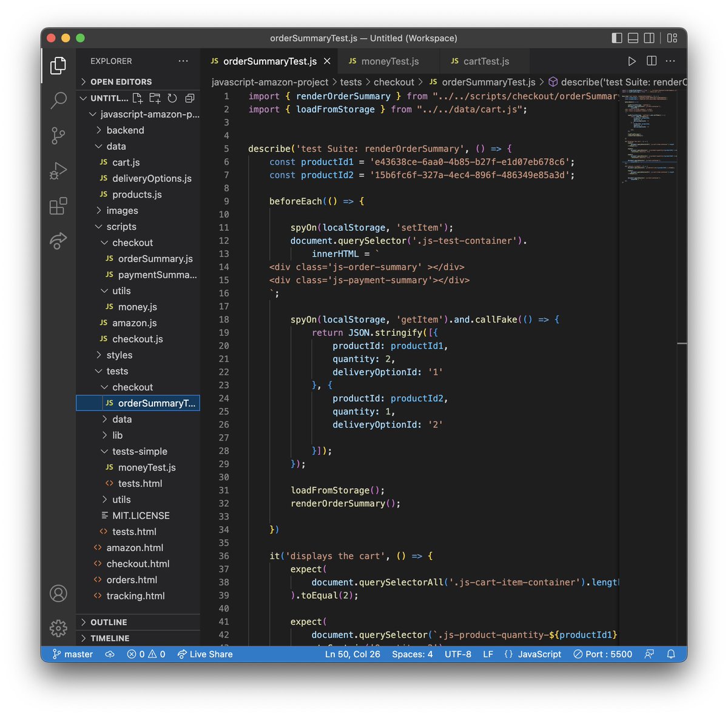Click the New Folder icon in the Explorer header

(155, 98)
